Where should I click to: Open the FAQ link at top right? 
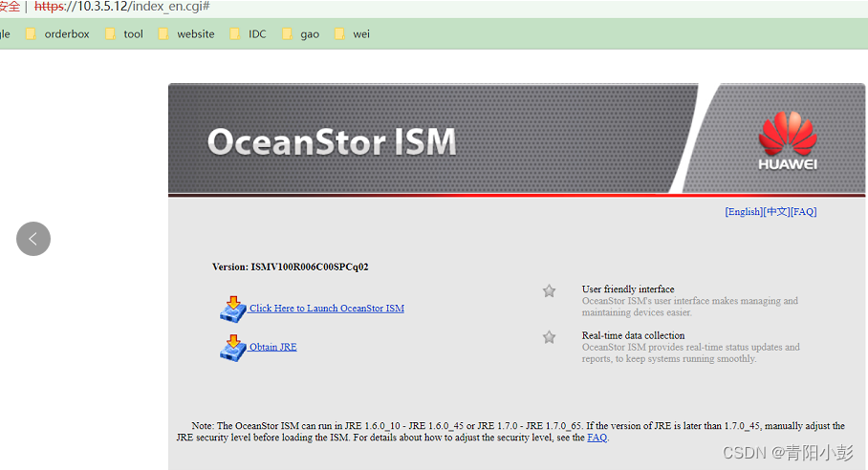(804, 212)
